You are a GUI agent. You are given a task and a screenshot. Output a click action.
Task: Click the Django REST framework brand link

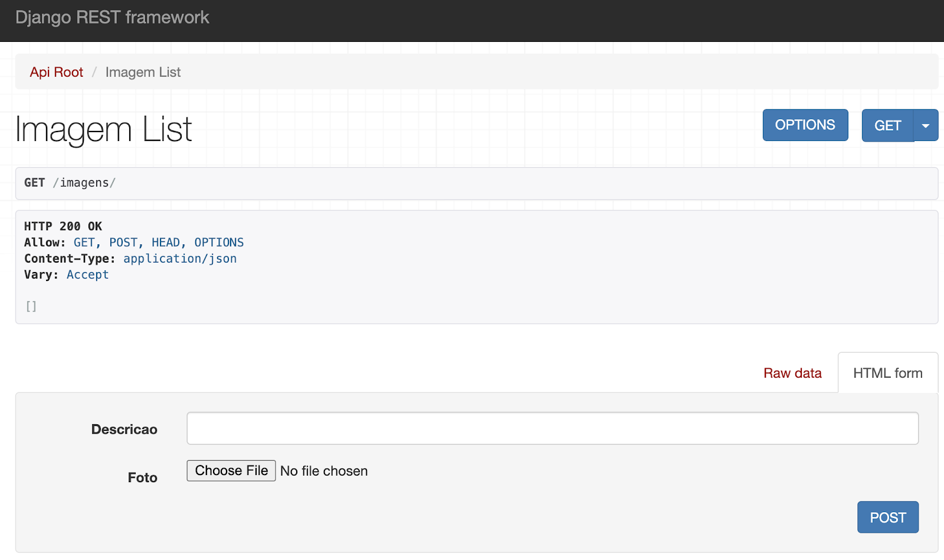112,18
